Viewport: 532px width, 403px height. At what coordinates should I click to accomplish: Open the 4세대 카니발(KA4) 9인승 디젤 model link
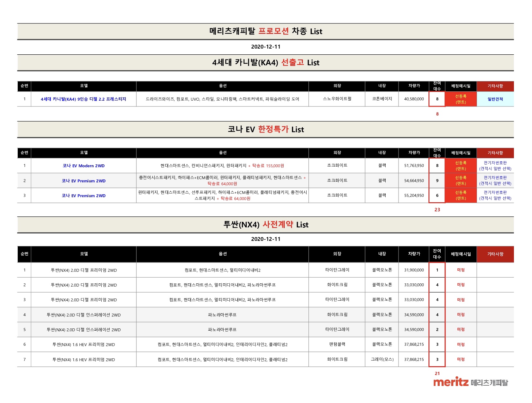pyautogui.click(x=83, y=99)
